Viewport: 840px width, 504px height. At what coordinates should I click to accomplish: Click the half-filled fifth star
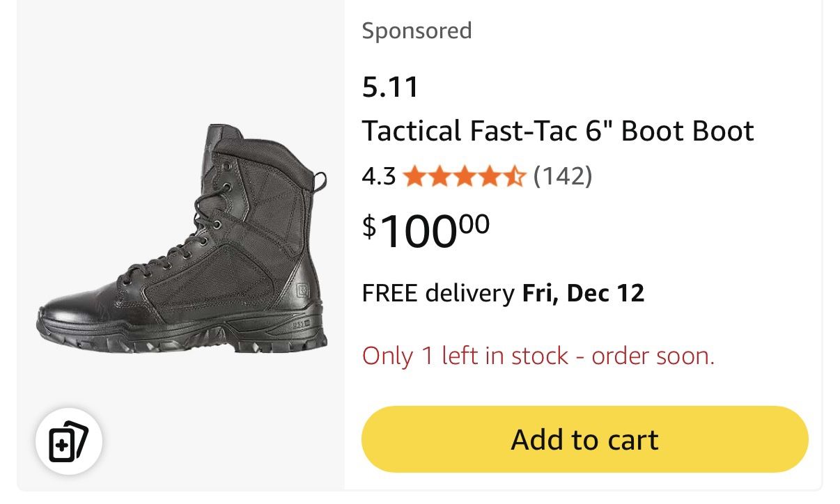pos(513,177)
